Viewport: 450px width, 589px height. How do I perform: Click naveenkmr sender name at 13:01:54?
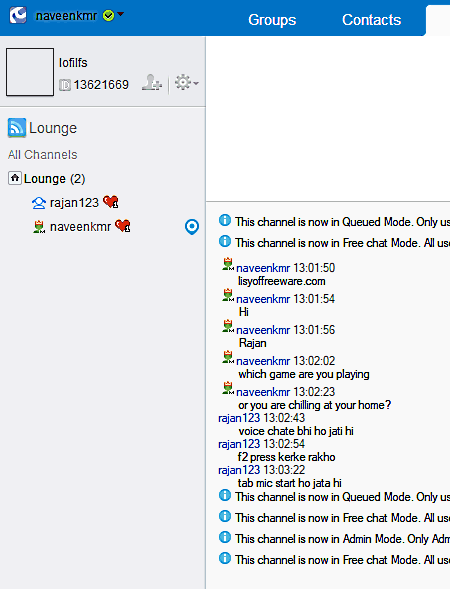pos(263,299)
